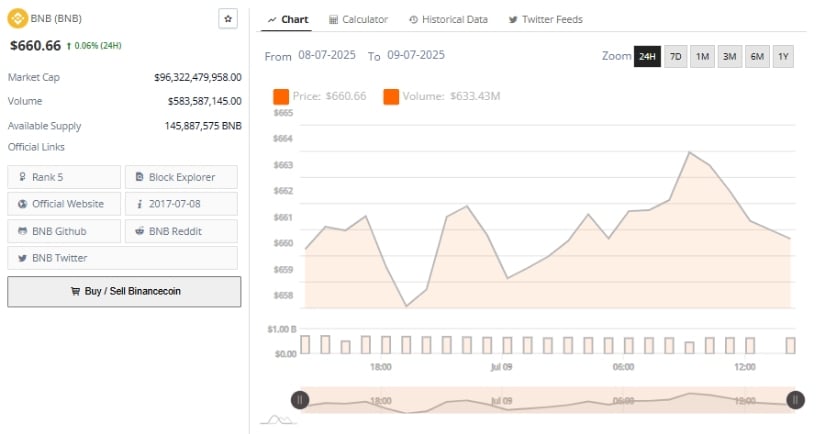Select the 1M zoom range
This screenshot has width=825, height=434.
pos(702,56)
